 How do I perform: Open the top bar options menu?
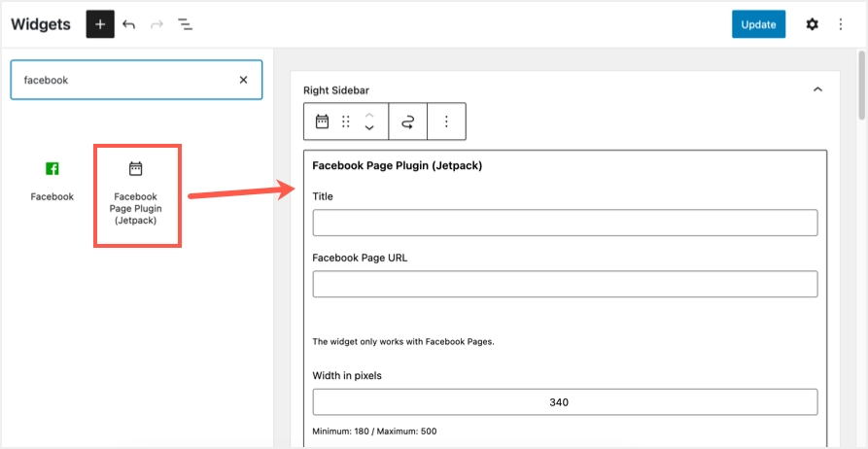click(x=841, y=24)
